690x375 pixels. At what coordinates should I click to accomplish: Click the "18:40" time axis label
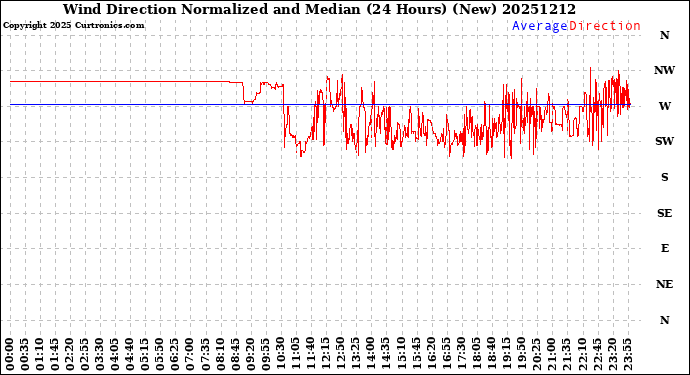[492, 354]
